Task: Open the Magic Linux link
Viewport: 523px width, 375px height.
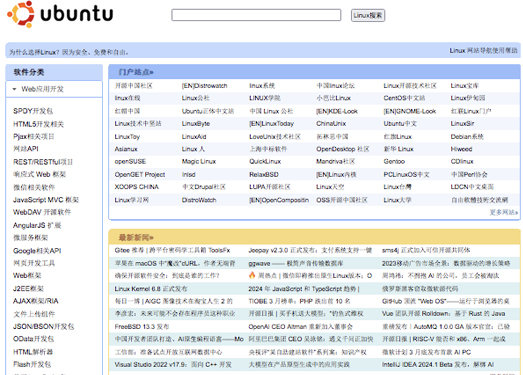Action: [x=199, y=161]
